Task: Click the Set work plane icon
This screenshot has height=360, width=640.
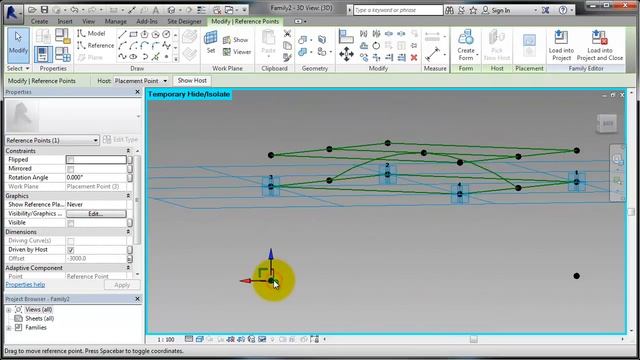Action: pos(211,42)
